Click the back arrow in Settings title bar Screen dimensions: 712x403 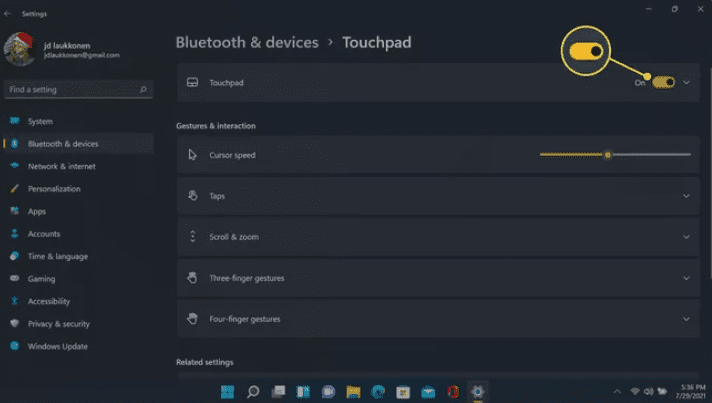8,14
